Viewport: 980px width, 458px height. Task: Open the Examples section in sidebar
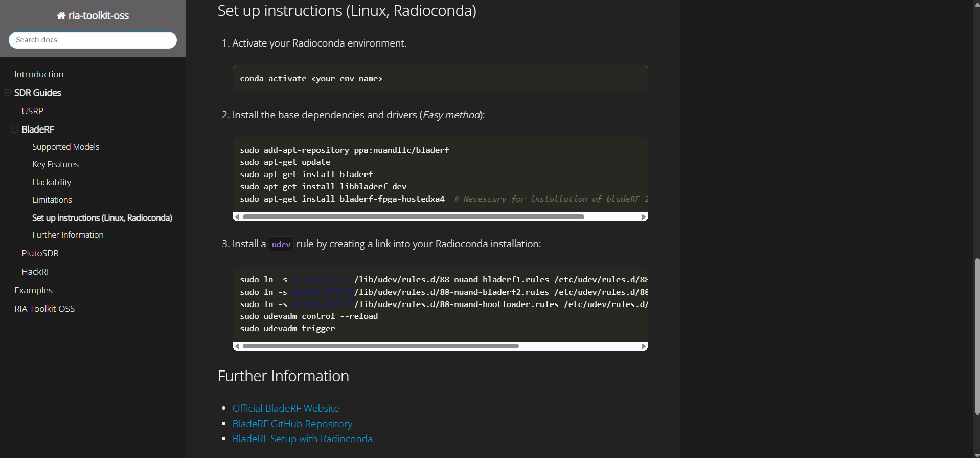(33, 290)
